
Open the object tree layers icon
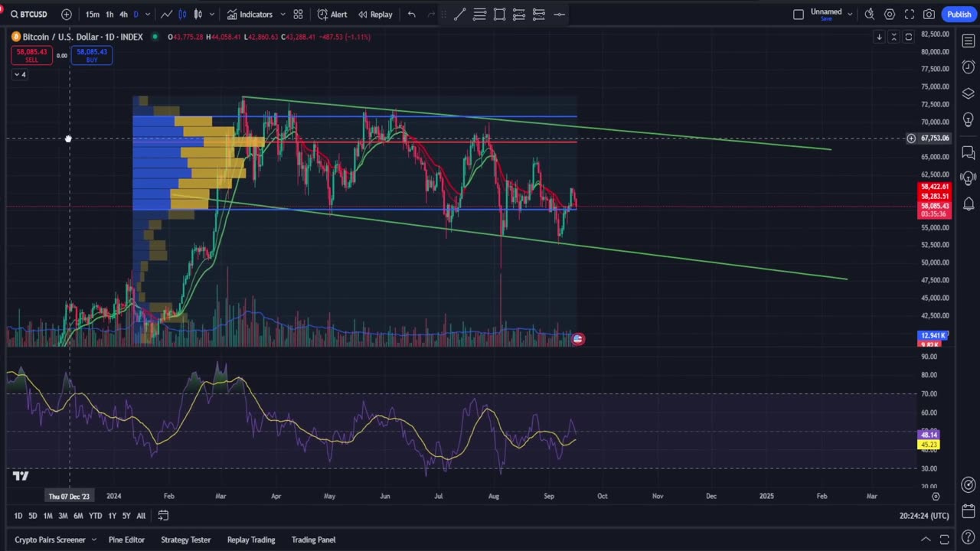969,93
